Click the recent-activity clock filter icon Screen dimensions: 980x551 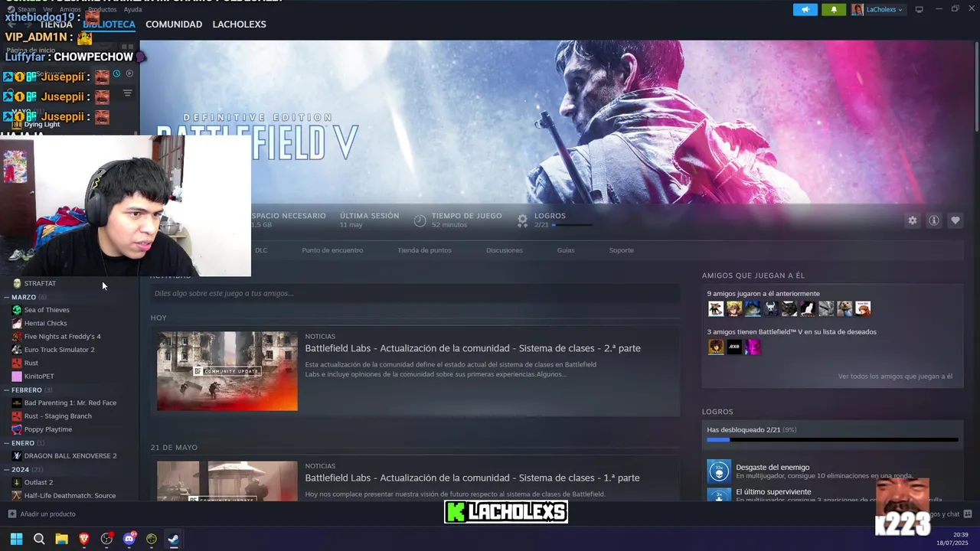(117, 73)
